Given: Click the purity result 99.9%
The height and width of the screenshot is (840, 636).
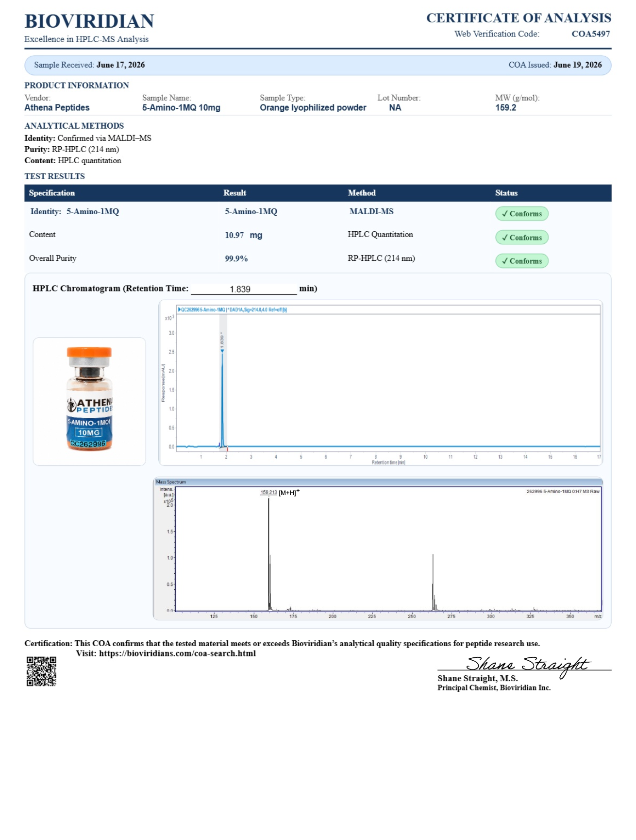Looking at the screenshot, I should tap(236, 258).
